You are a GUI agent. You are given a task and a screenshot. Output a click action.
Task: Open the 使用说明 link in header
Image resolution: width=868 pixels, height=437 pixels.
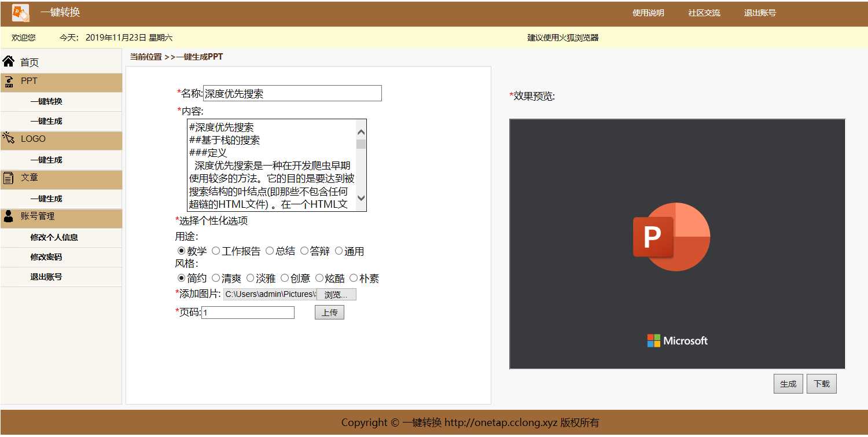tap(648, 13)
